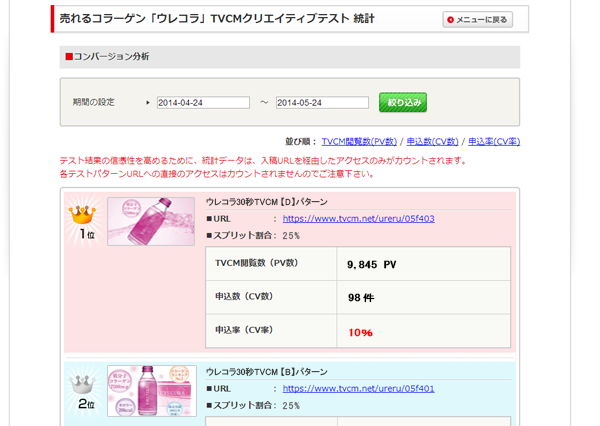Focus the end date field 2014-05-24
Screen dimensions: 600x426
pos(322,102)
